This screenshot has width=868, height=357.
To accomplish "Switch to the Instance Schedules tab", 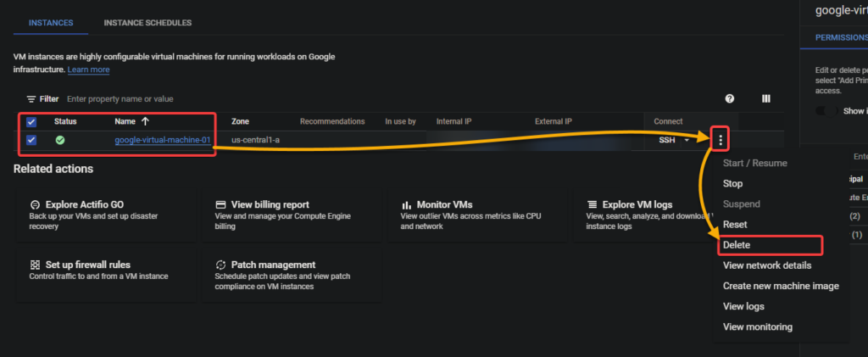I will (147, 23).
